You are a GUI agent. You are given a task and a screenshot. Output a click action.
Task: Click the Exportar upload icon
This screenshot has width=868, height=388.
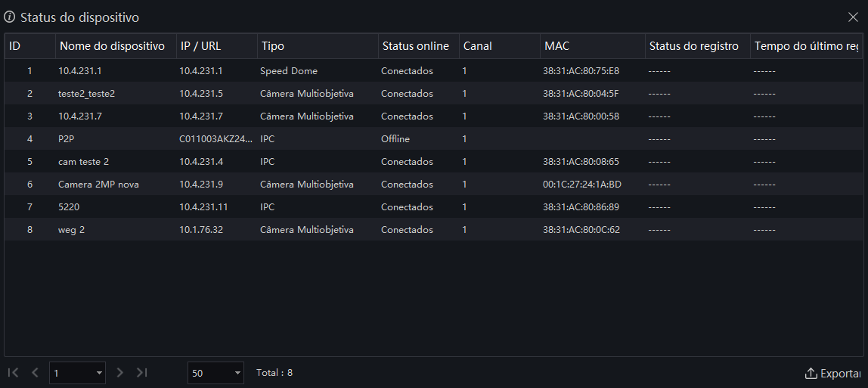811,374
